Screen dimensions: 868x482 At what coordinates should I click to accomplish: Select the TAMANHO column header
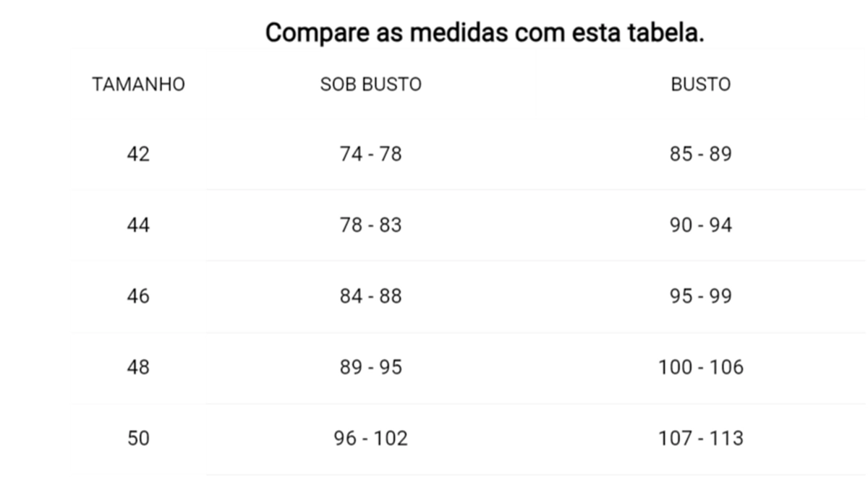click(138, 85)
